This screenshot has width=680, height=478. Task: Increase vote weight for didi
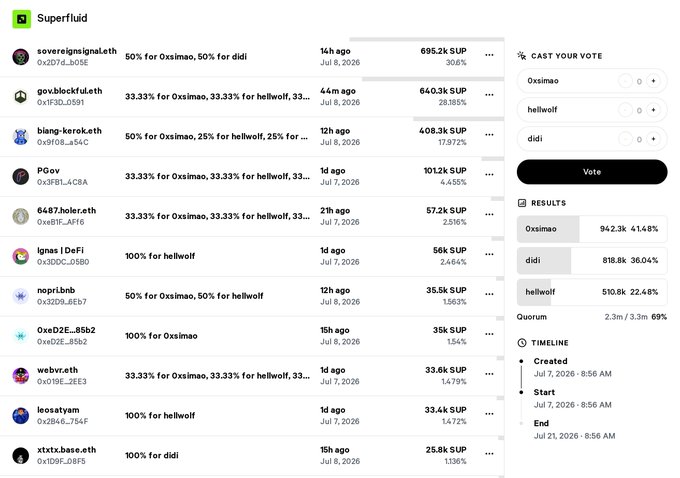[653, 139]
